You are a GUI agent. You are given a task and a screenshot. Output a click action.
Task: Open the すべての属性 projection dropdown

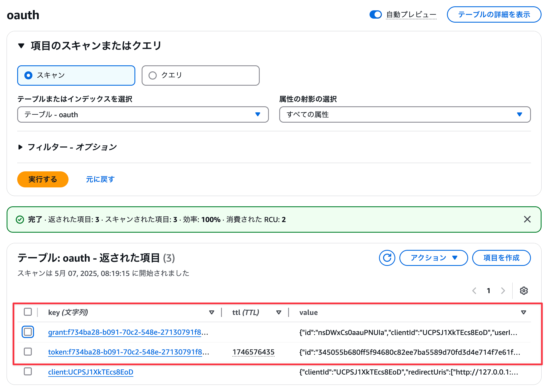(x=405, y=115)
